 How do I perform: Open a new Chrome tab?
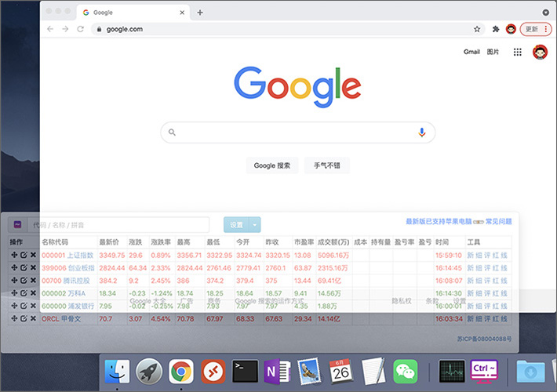(200, 13)
